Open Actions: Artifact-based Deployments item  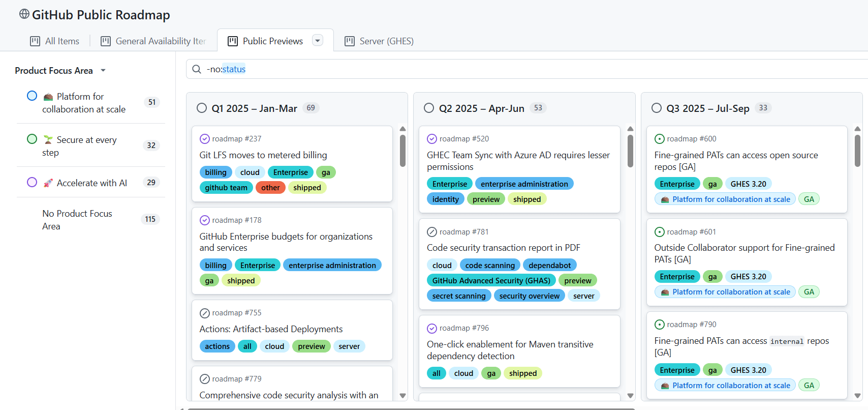[271, 329]
